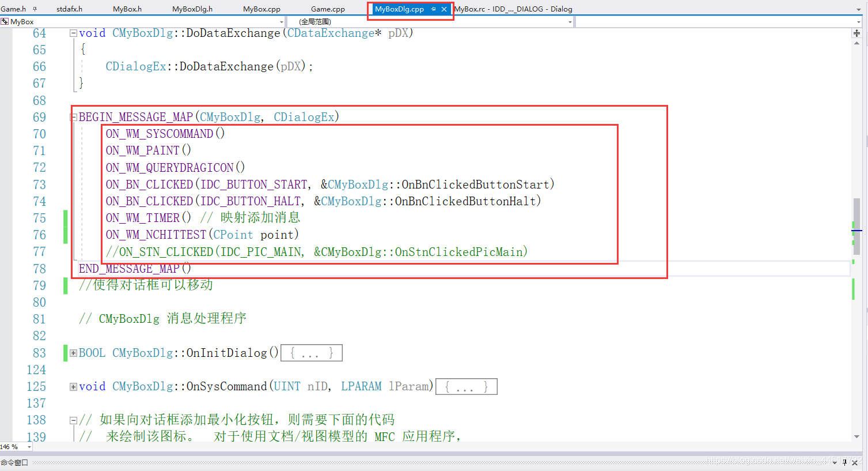This screenshot has width=868, height=471.
Task: Click the collapsed {...} box after OnInitDialog()
Action: [312, 353]
